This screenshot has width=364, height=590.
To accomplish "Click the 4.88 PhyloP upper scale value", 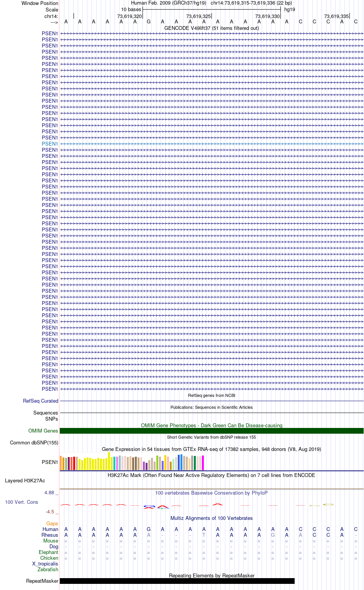I will tap(49, 493).
